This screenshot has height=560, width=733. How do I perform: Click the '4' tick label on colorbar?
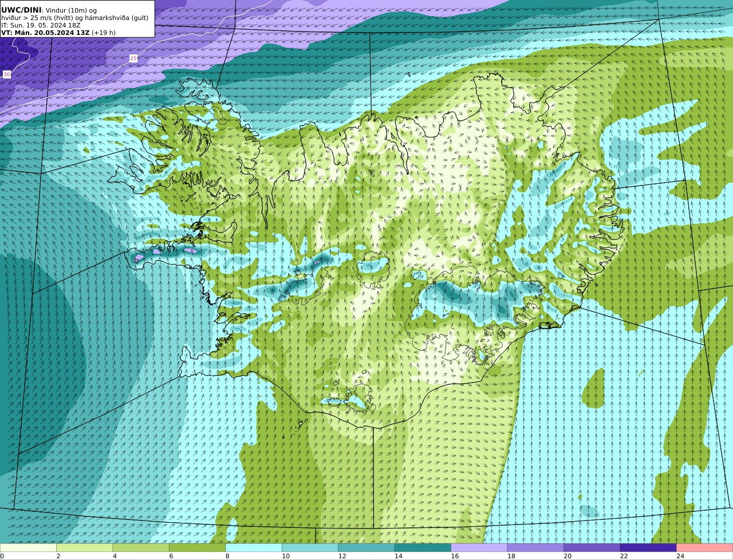click(x=115, y=556)
